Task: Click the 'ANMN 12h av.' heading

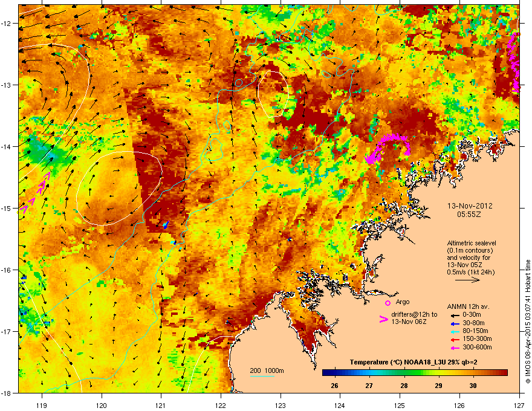Action: [468, 306]
